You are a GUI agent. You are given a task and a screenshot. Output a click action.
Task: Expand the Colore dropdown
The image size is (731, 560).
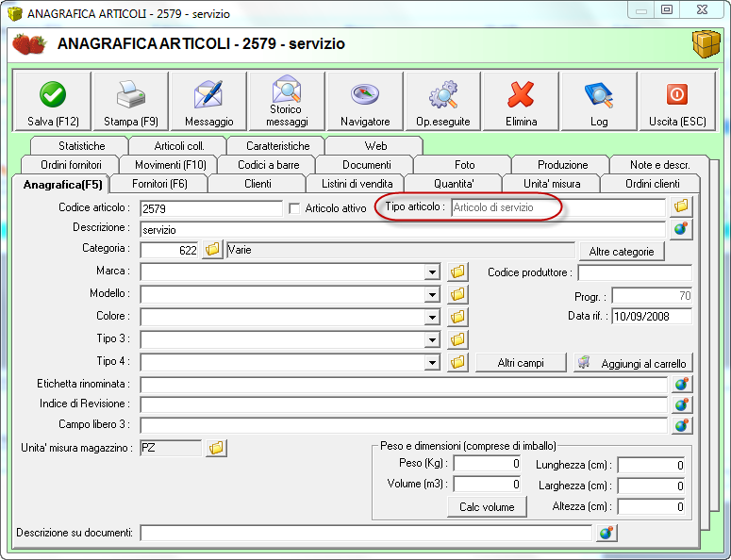coord(433,318)
